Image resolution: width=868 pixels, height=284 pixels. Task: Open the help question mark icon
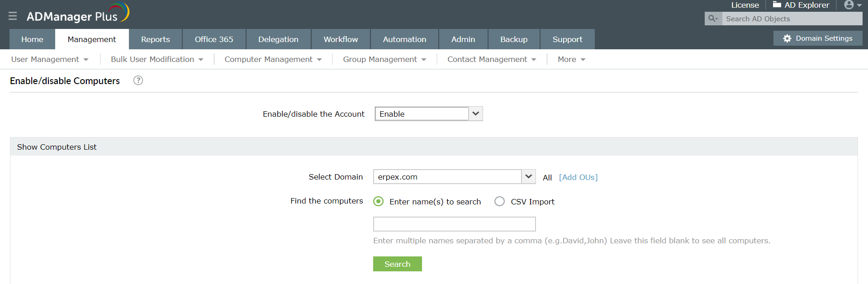pos(138,80)
